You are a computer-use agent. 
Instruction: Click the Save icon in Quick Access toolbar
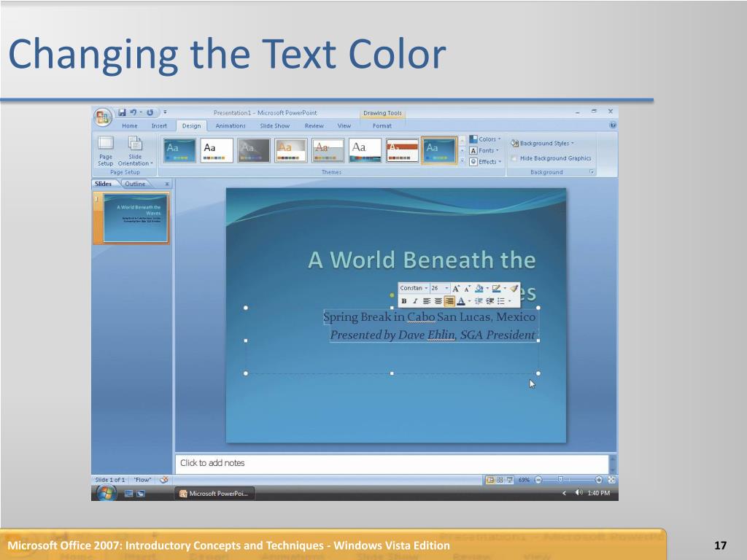[122, 112]
